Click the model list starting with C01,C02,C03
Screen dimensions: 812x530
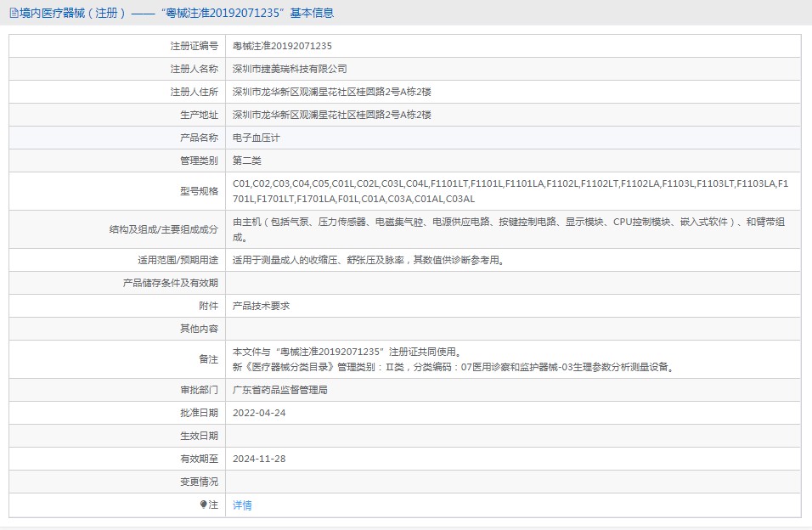pyautogui.click(x=510, y=191)
